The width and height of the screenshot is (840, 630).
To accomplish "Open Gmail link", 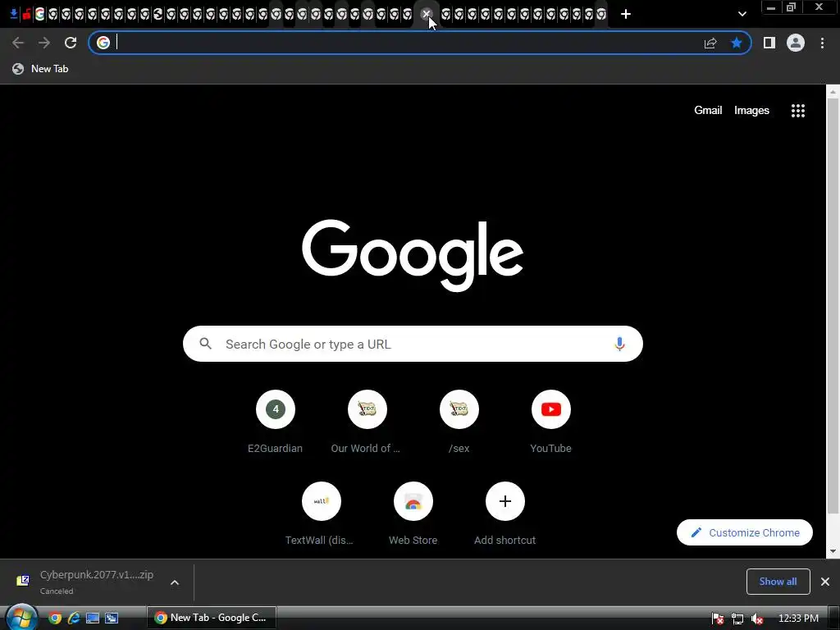I will [708, 111].
